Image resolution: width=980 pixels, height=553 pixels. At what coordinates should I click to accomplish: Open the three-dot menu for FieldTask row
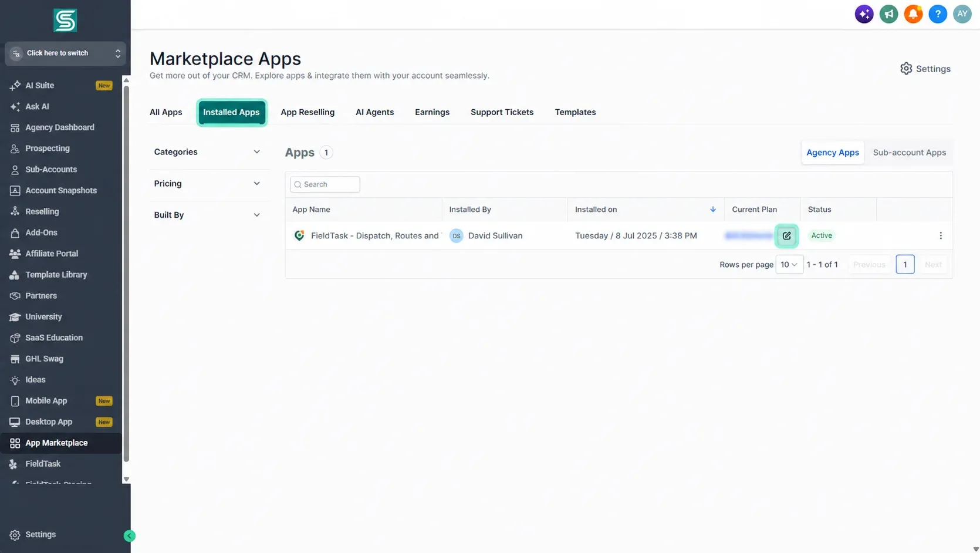click(941, 235)
